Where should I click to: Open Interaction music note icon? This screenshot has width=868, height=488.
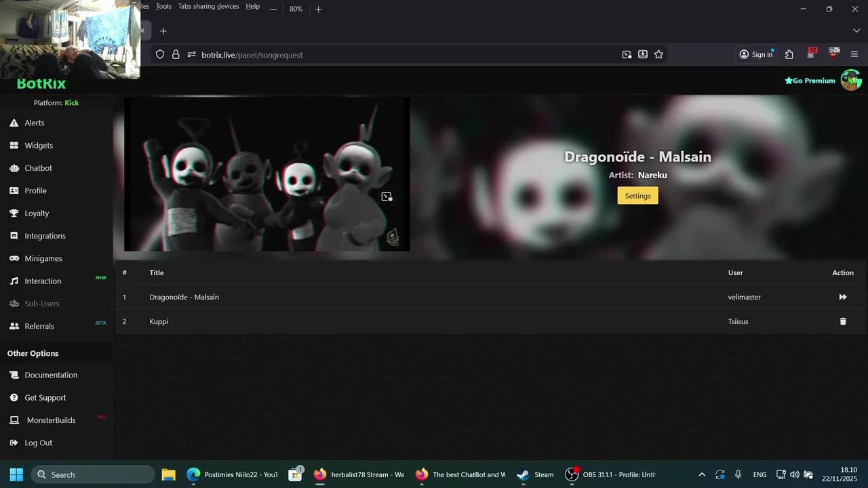click(14, 281)
